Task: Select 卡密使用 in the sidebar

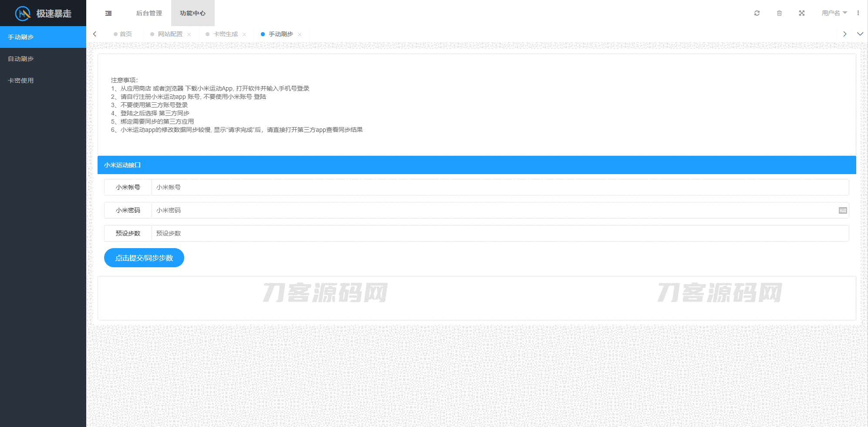Action: 43,81
